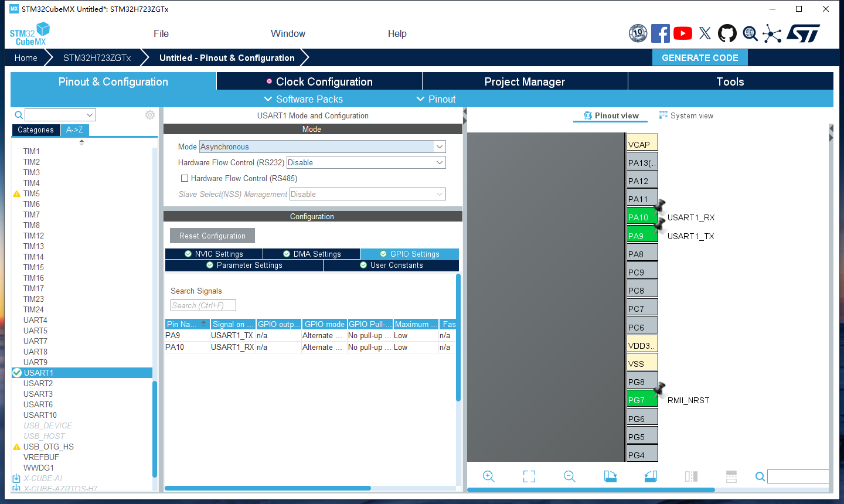Click the STM32CubeMX logo
The width and height of the screenshot is (844, 504).
pyautogui.click(x=29, y=34)
